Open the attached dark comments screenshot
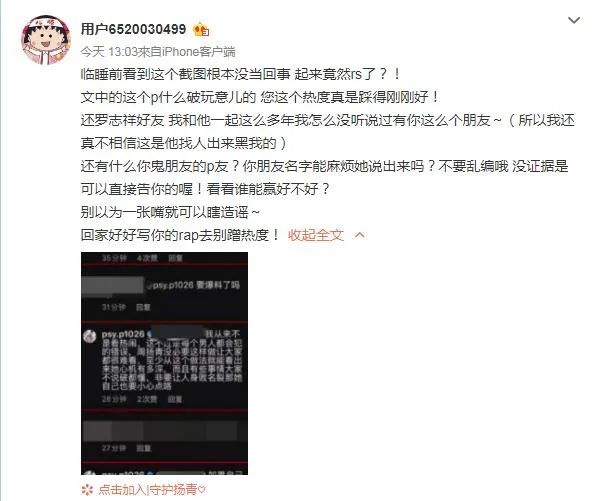Screen dimensions: 598x501 pyautogui.click(x=164, y=363)
